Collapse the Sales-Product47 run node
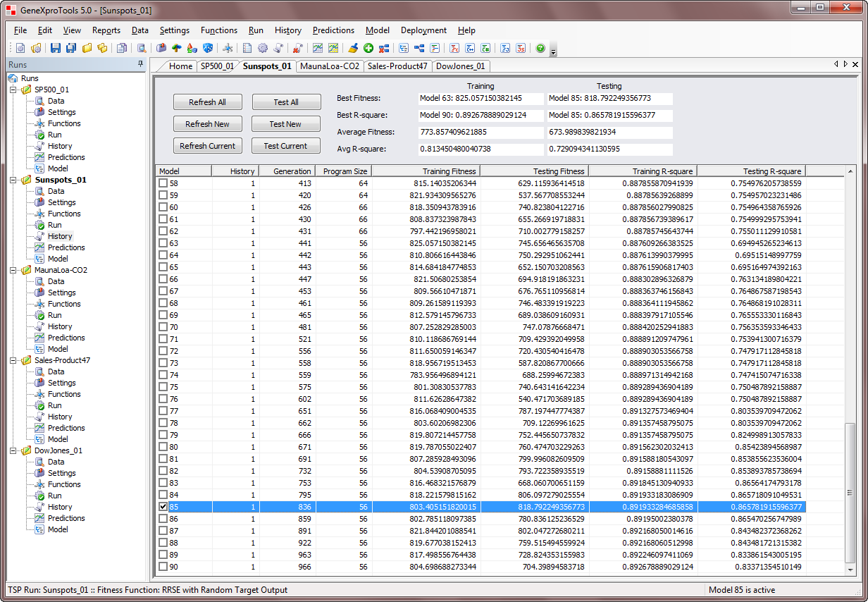 coord(12,360)
